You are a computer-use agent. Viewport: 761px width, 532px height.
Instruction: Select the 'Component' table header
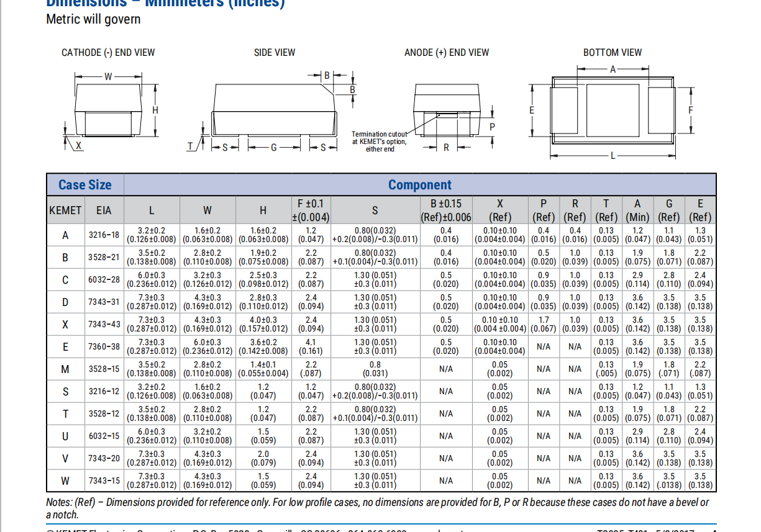(x=420, y=185)
